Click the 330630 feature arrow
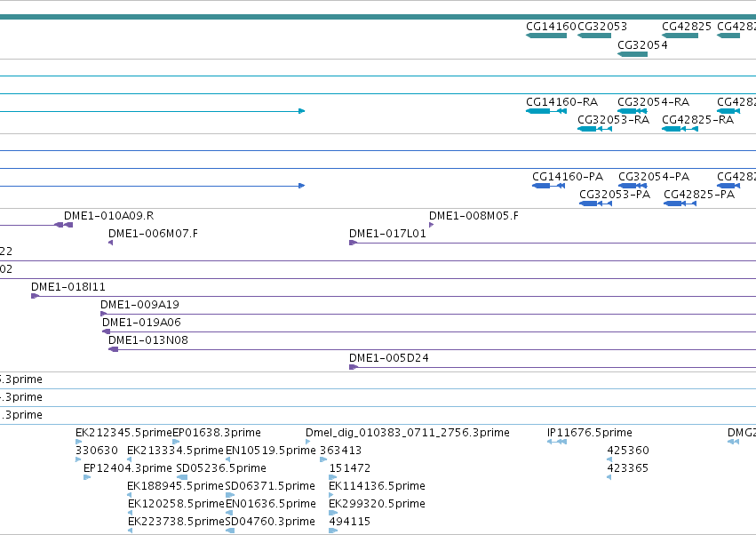756x535 pixels. pos(78,459)
